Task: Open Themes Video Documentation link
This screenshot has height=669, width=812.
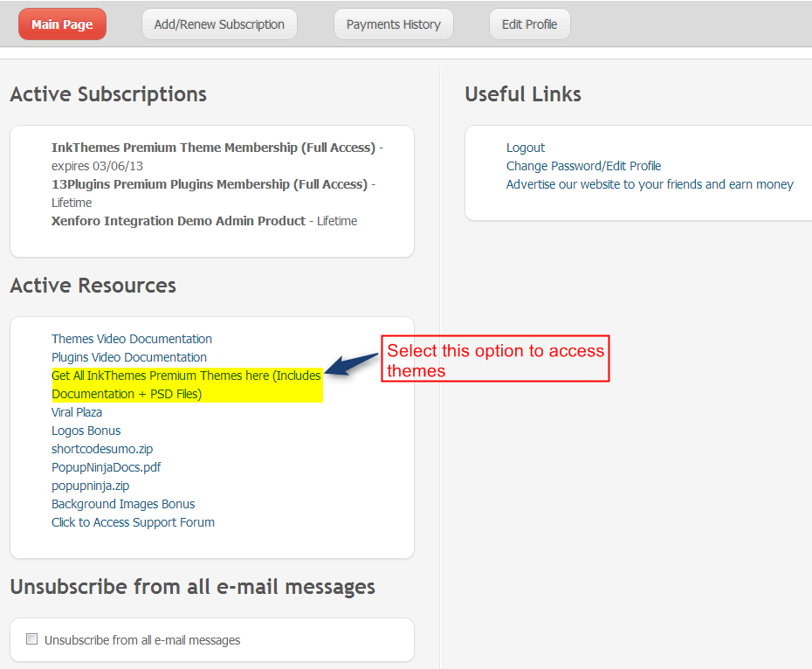Action: tap(132, 339)
